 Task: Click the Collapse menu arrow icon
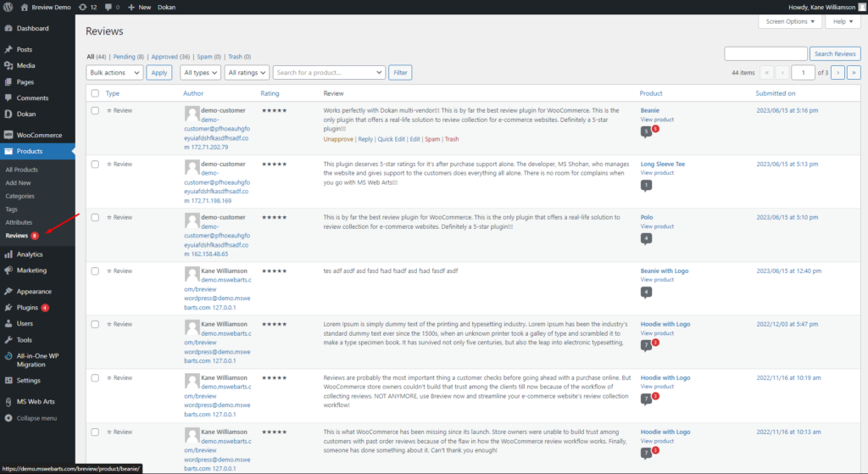(8, 418)
